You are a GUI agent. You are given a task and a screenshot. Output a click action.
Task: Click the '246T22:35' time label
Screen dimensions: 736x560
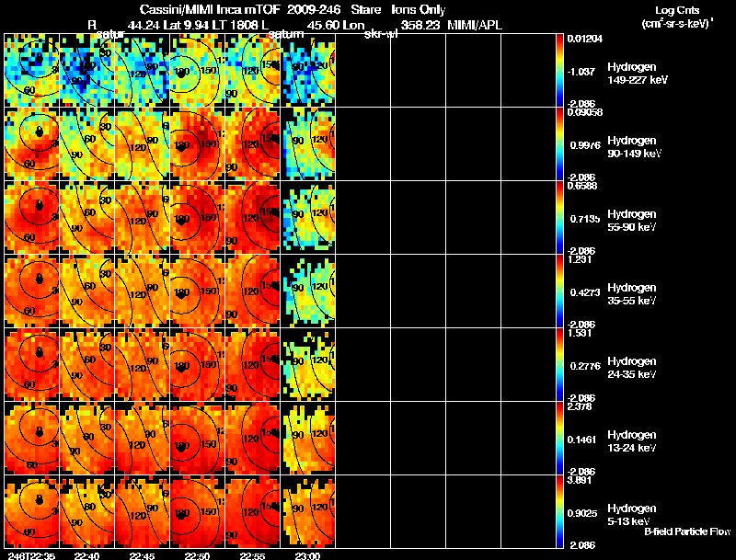click(31, 555)
